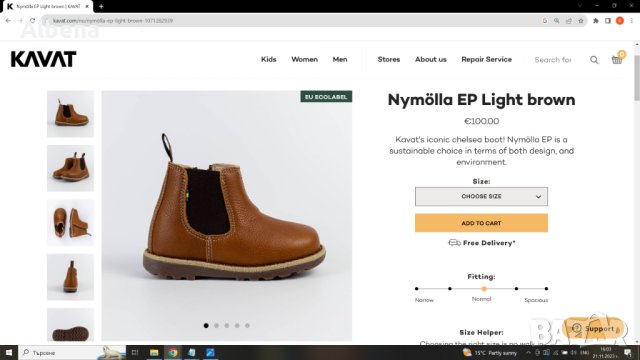640x360 pixels.
Task: Click the ADD TO CART button
Action: [x=481, y=223]
